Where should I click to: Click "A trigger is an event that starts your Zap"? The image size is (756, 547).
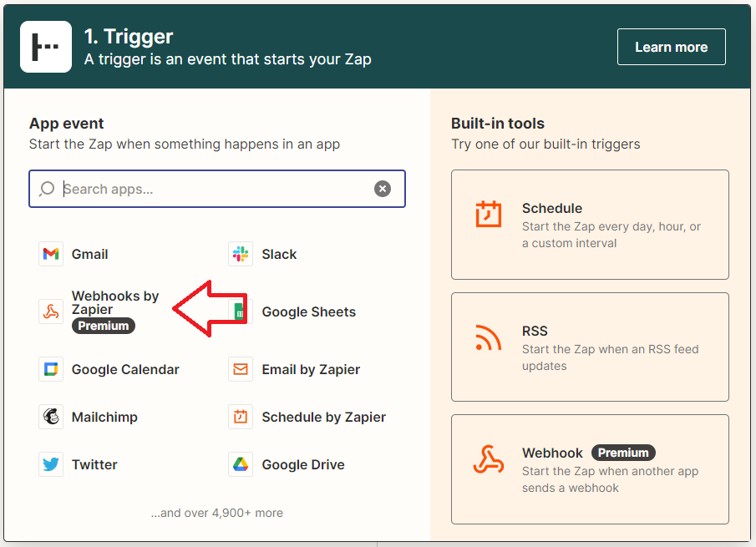[227, 59]
